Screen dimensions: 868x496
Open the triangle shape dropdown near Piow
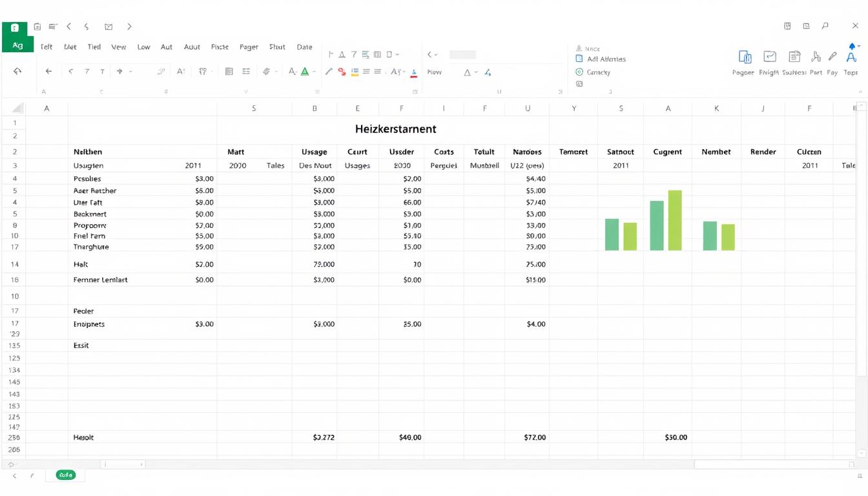tap(477, 72)
